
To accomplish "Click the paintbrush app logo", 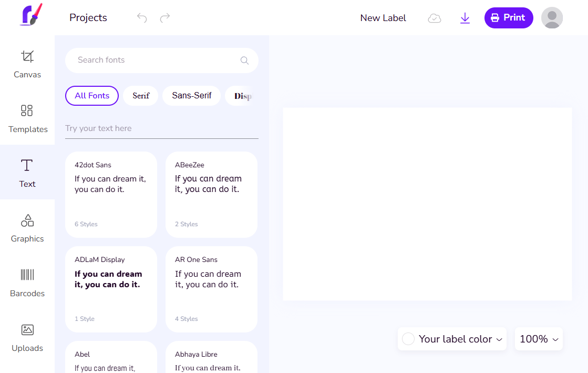I will (31, 15).
